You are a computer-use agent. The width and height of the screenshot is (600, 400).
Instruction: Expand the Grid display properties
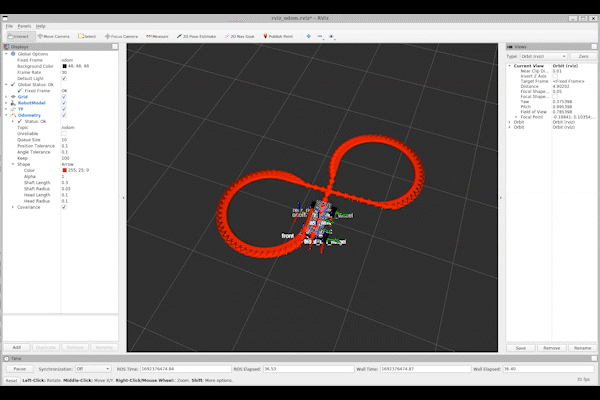click(x=6, y=97)
